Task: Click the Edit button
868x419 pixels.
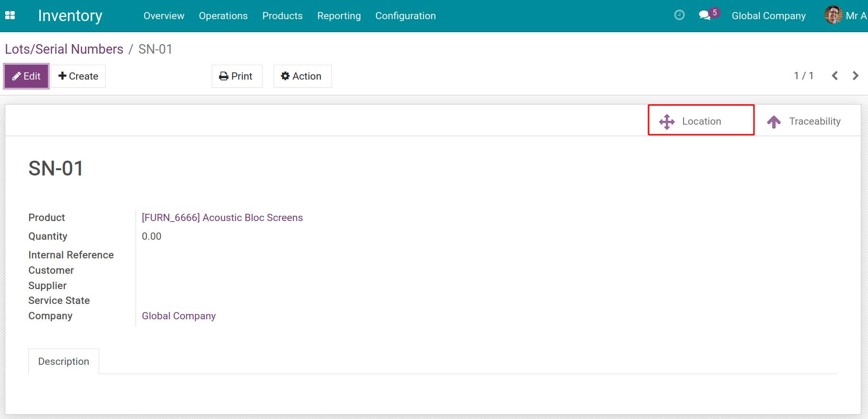Action: (x=27, y=76)
